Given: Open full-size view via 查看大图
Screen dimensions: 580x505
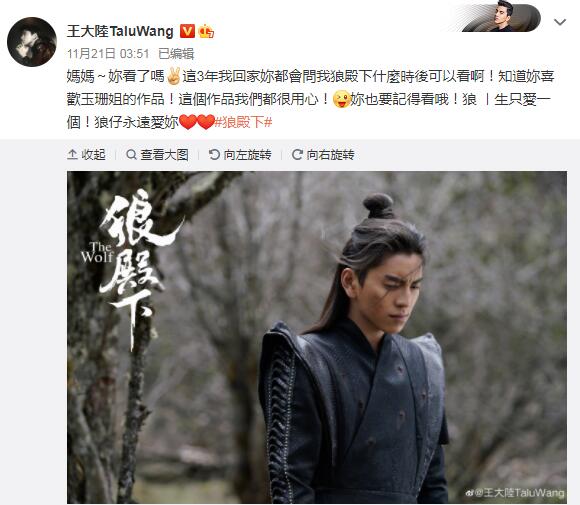Looking at the screenshot, I should pos(157,155).
